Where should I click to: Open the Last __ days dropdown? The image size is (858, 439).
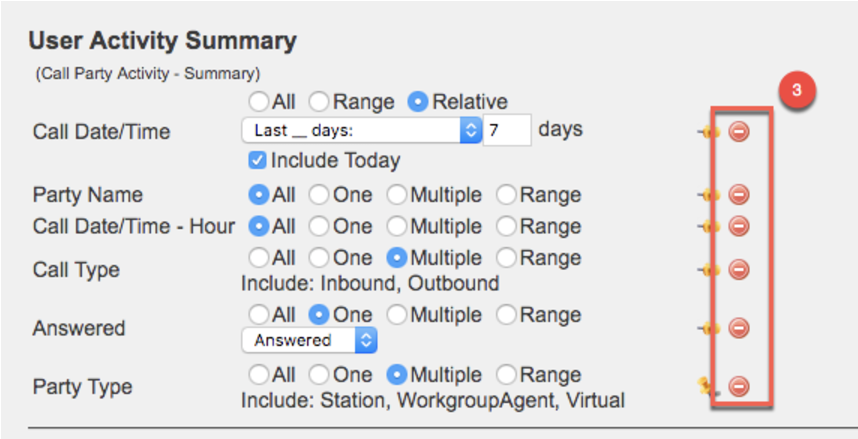(360, 130)
